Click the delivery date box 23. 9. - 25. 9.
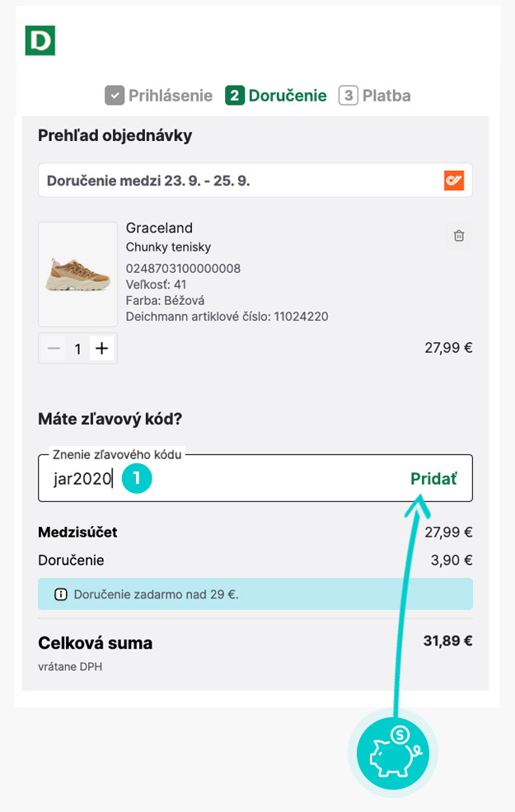Image resolution: width=515 pixels, height=812 pixels. point(239,181)
